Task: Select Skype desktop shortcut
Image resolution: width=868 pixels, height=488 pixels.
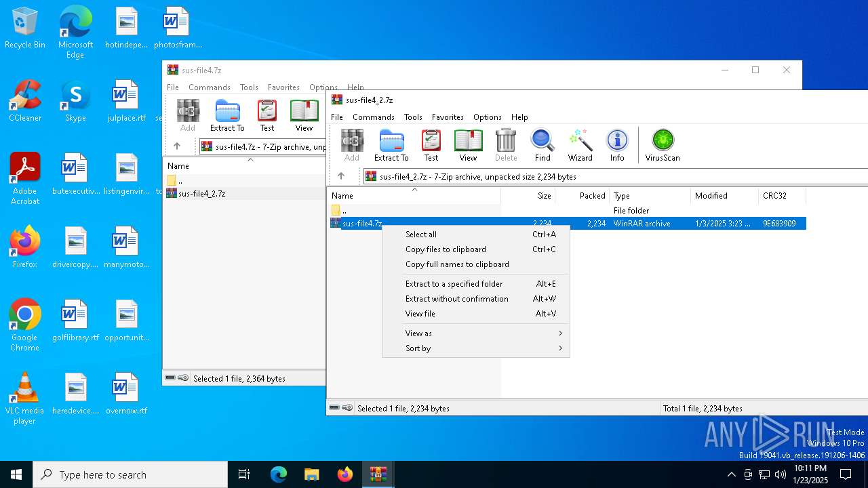Action: click(75, 102)
